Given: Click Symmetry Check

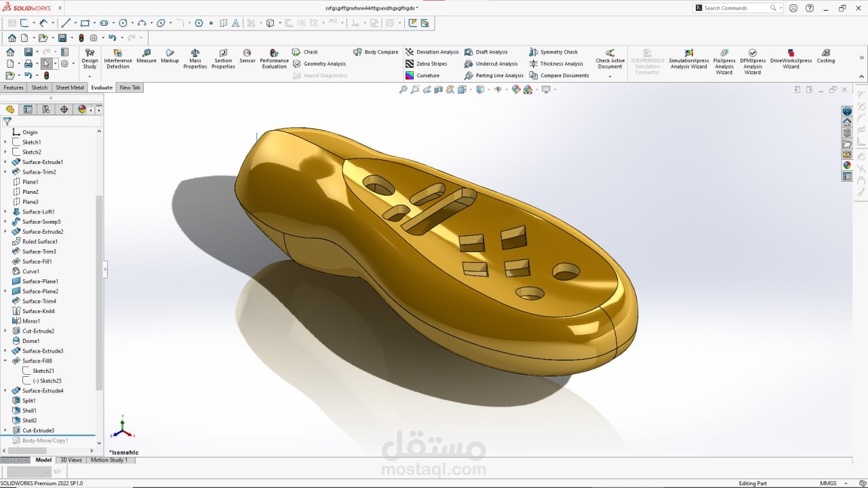Looking at the screenshot, I should [x=553, y=52].
